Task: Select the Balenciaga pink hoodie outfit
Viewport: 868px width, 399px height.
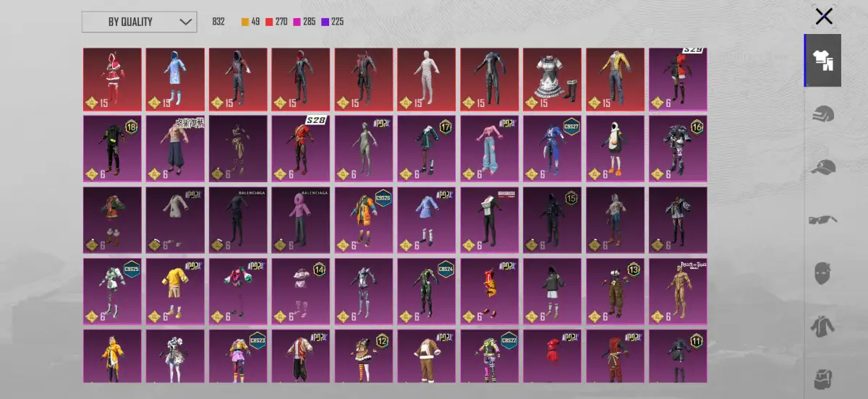Action: pos(301,220)
